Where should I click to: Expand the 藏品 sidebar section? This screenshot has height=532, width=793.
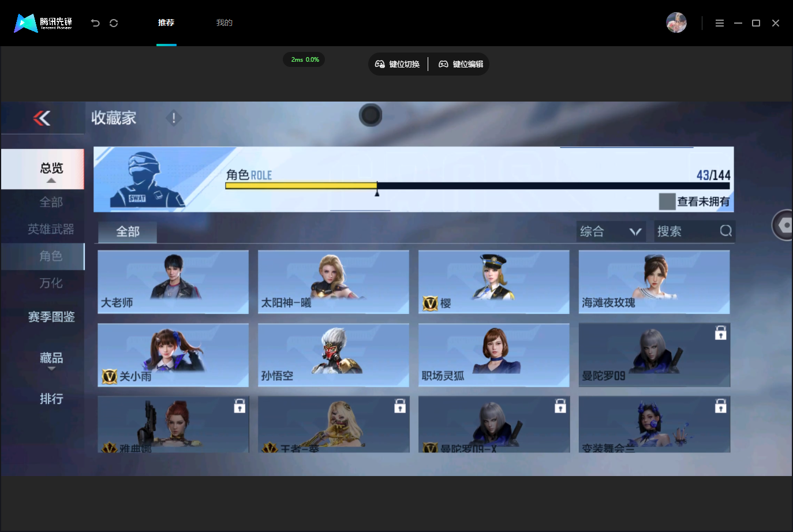pyautogui.click(x=51, y=360)
